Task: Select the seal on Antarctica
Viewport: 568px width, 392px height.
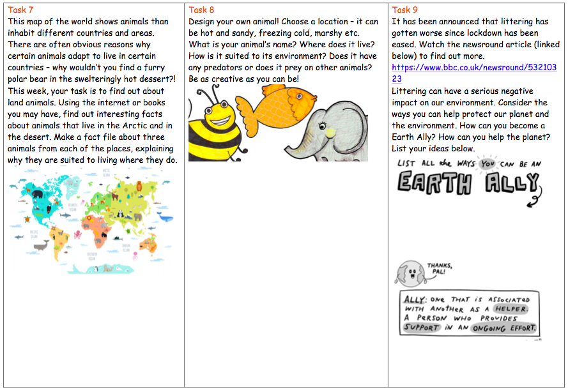Action: 107,269
